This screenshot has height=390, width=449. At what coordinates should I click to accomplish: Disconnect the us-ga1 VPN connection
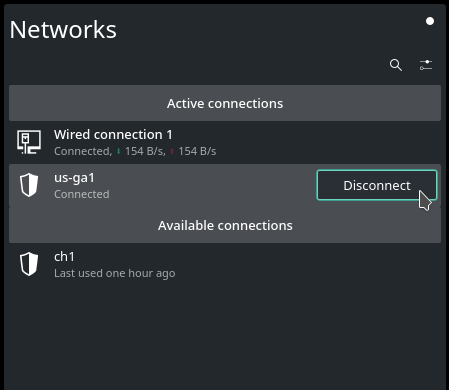[x=377, y=185]
